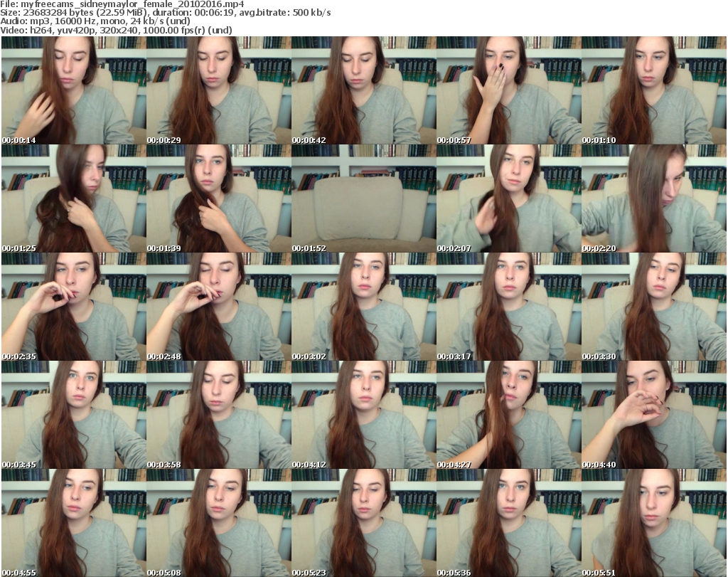Open the thumbnail at 00:01:10
This screenshot has width=728, height=577.
[x=654, y=90]
